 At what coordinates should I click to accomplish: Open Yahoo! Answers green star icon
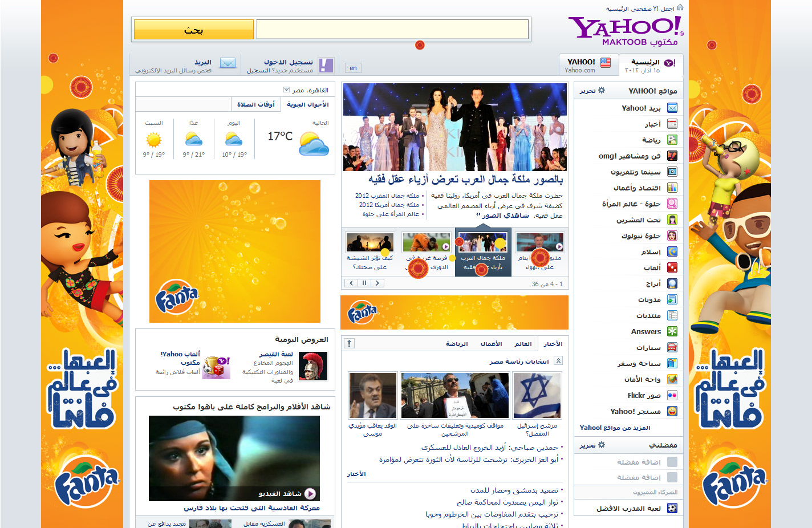(x=672, y=331)
